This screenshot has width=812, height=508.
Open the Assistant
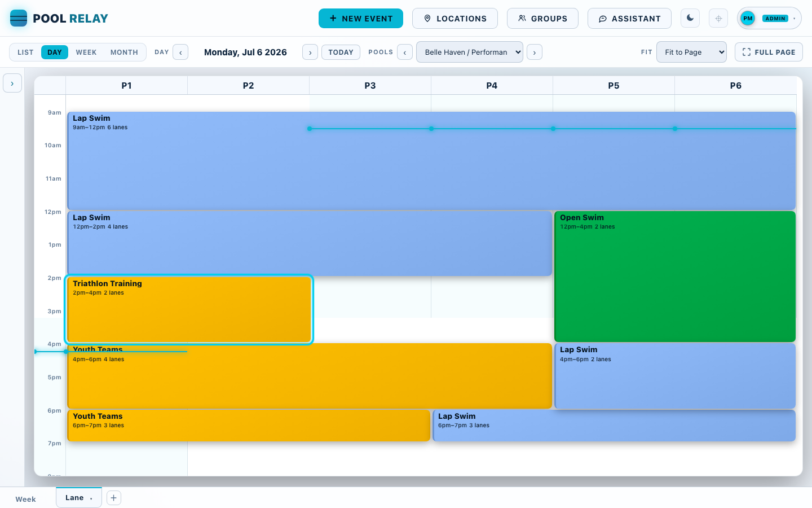pyautogui.click(x=629, y=18)
